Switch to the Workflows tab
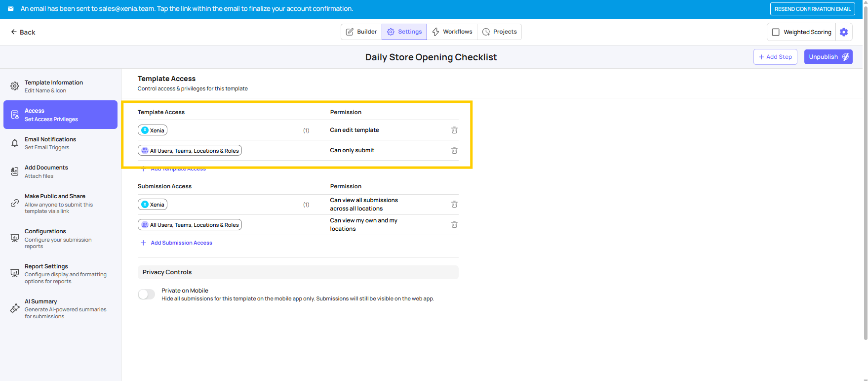 click(x=452, y=32)
